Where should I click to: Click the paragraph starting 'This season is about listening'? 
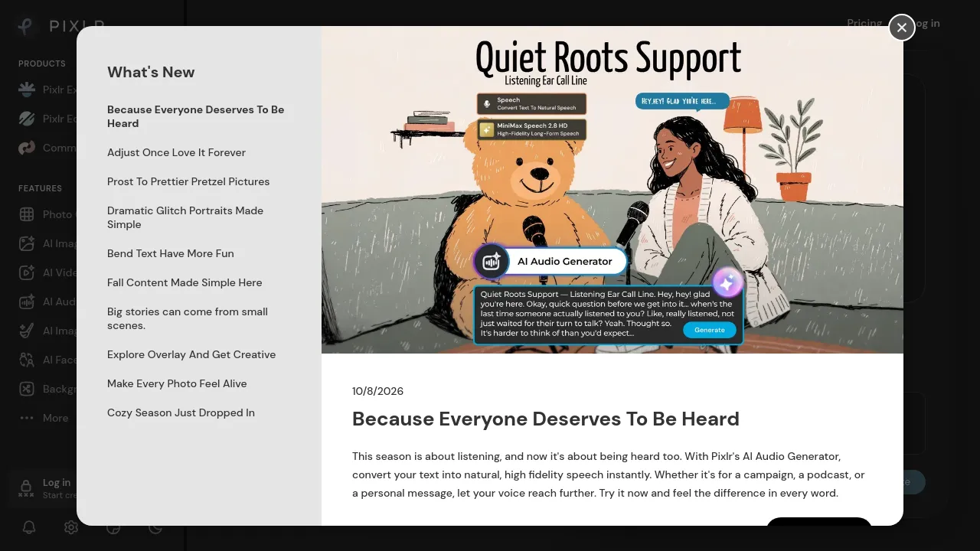coord(609,474)
